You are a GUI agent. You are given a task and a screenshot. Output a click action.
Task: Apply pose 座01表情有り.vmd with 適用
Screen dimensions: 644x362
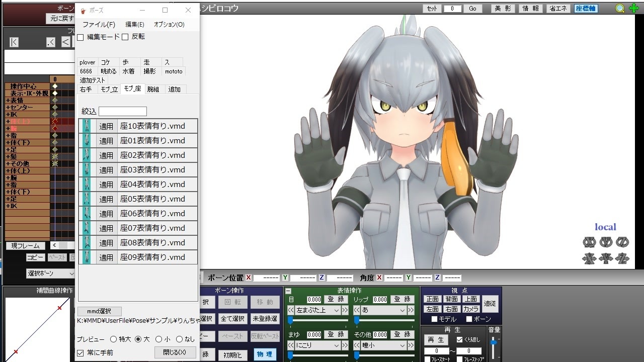106,141
